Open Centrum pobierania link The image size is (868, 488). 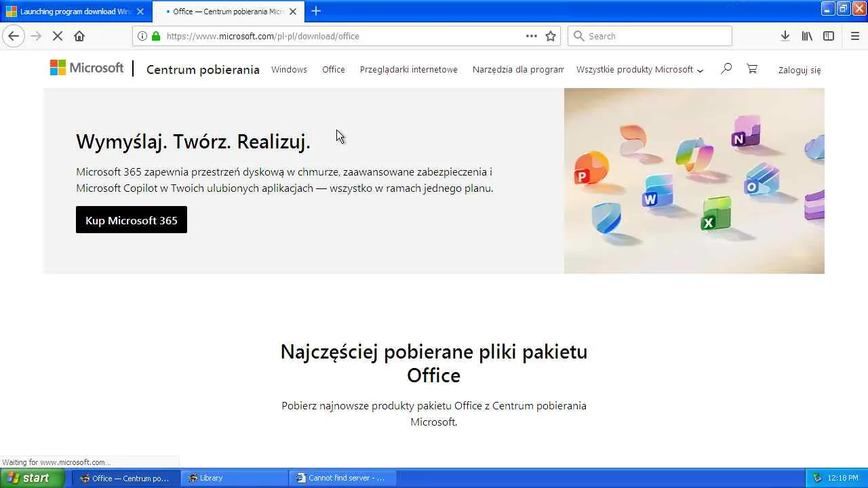pos(203,69)
